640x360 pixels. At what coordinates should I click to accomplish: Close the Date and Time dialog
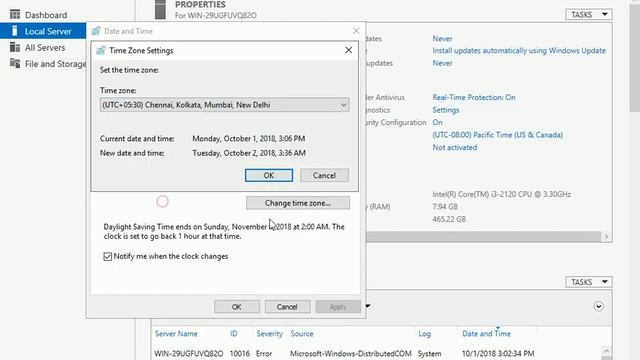[356, 31]
